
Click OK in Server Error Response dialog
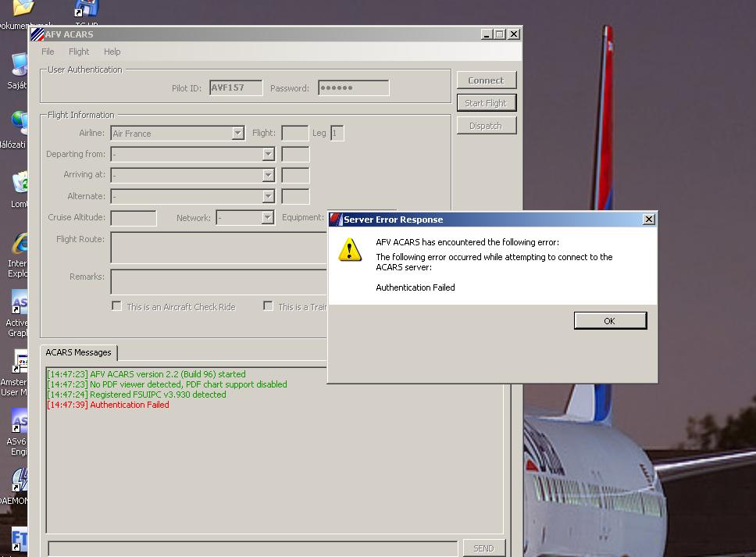coord(610,321)
